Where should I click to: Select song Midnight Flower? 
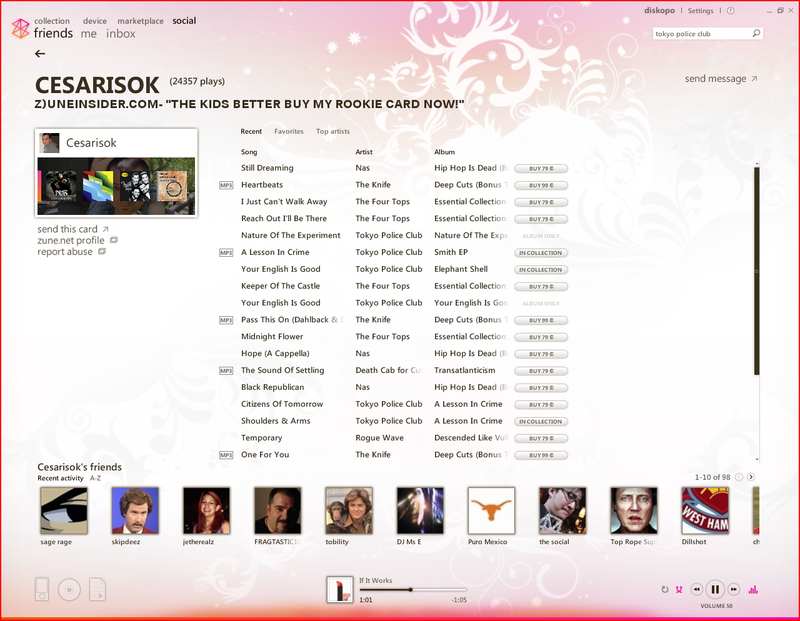coord(272,336)
